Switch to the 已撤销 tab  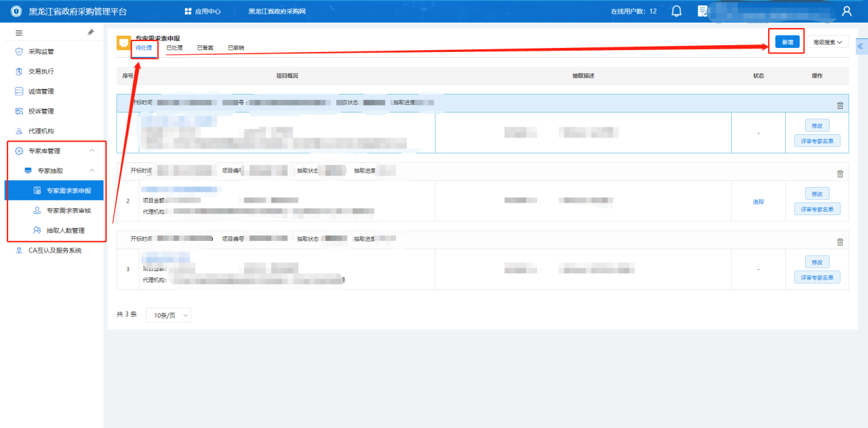coord(236,48)
